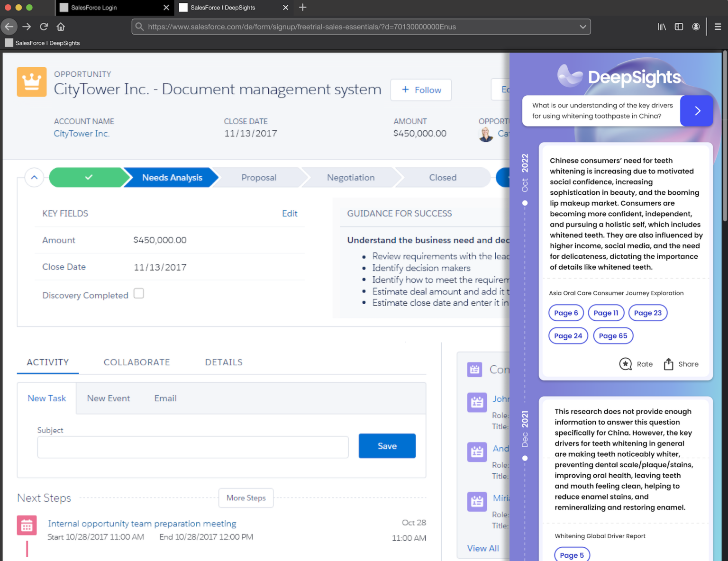The height and width of the screenshot is (561, 728).
Task: Click the Oct 2022 timeline marker dot
Action: click(x=525, y=203)
